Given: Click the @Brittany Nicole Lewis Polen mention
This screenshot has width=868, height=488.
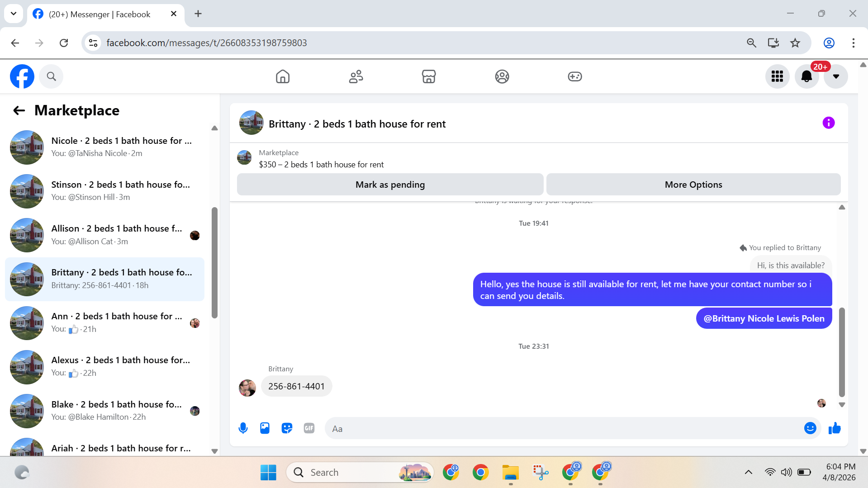Looking at the screenshot, I should coord(764,318).
